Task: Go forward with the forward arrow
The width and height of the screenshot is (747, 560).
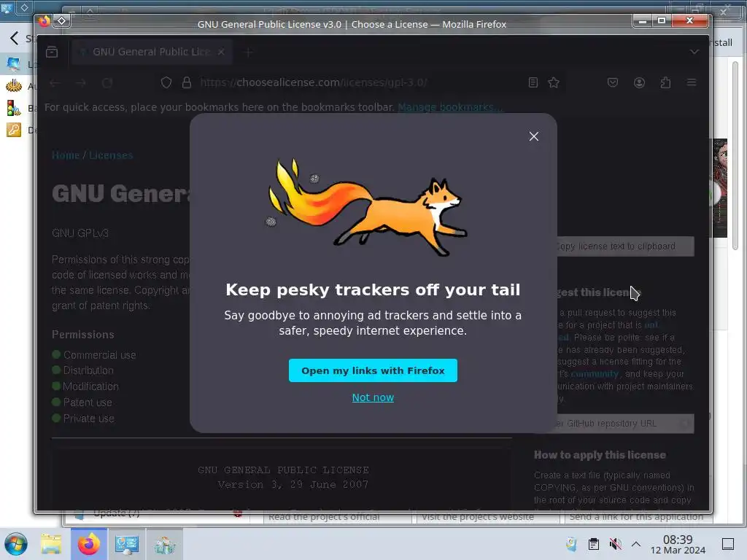Action: [x=81, y=83]
